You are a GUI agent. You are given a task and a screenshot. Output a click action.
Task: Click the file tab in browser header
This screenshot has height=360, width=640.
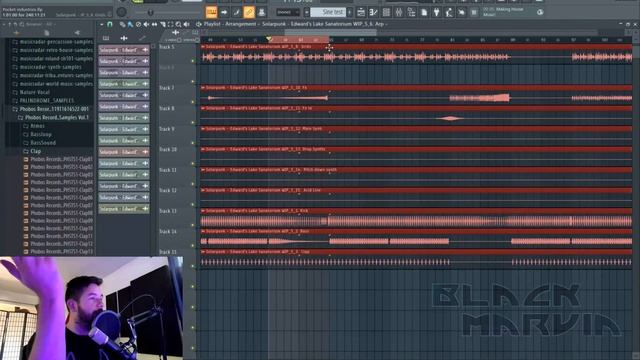click(47, 33)
